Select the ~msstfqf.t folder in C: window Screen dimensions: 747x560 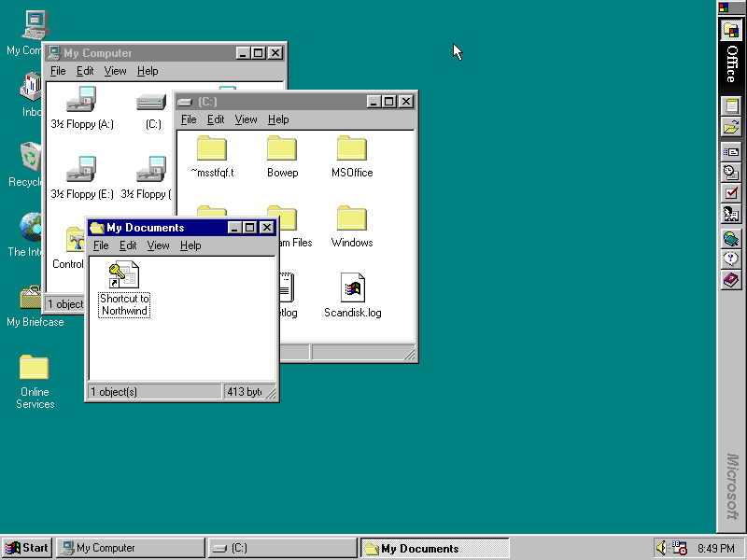[x=212, y=157]
